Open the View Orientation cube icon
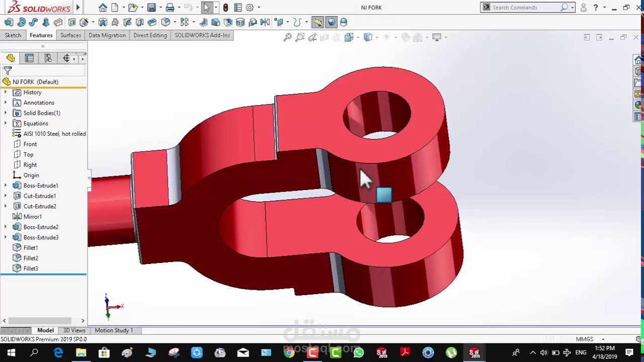 (349, 37)
